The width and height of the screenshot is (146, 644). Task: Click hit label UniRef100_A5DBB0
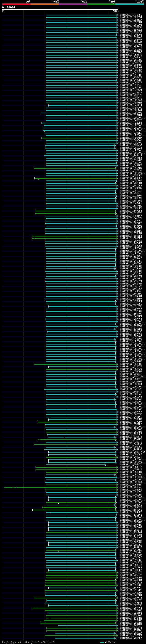pos(131,472)
